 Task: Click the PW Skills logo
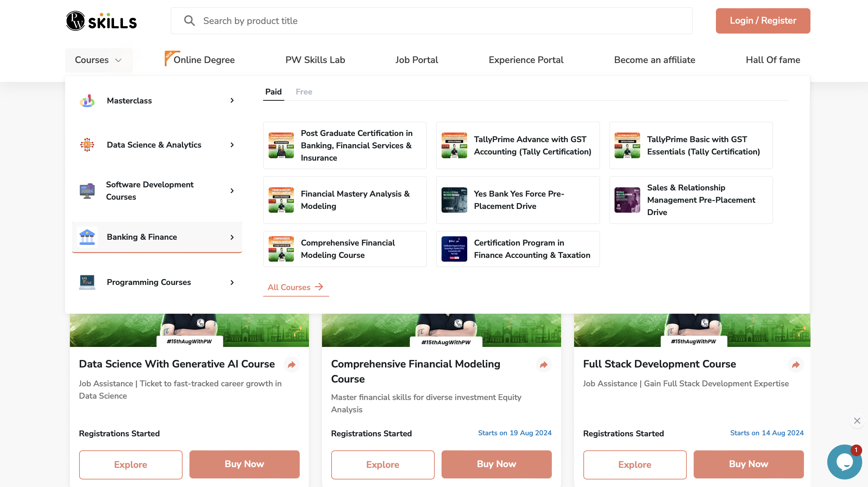coord(101,21)
